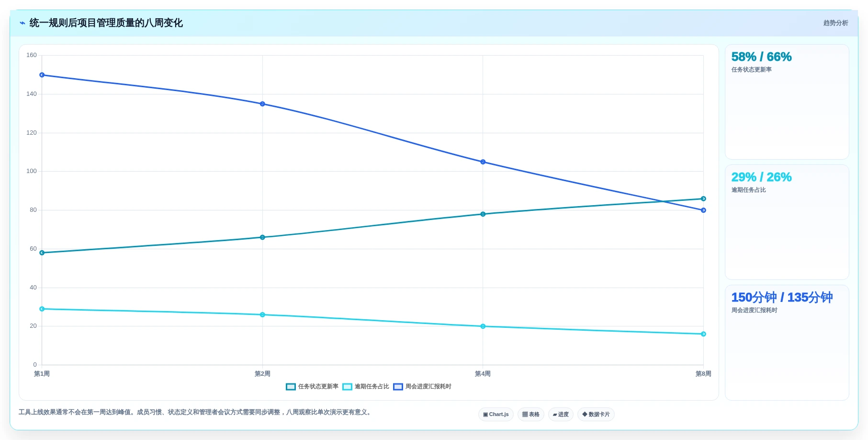Toggle 任务状态更新率 legend swatch
868x440 pixels.
[291, 387]
